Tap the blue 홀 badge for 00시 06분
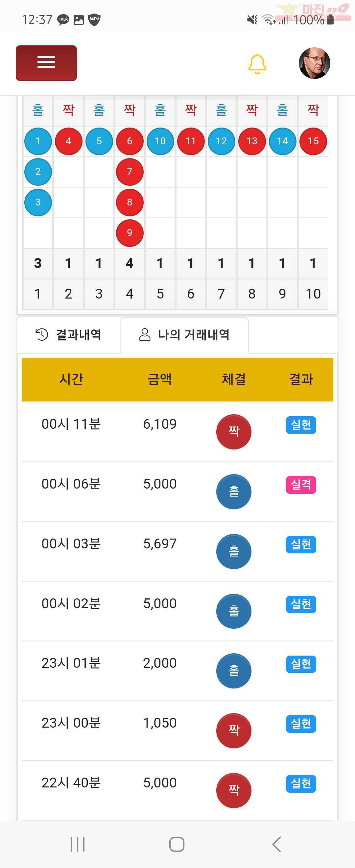355x868 pixels. [x=234, y=492]
